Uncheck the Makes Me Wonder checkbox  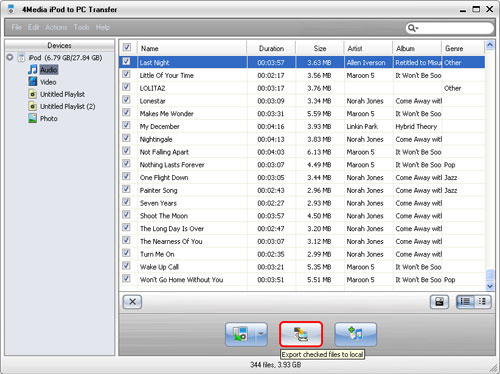(x=126, y=112)
